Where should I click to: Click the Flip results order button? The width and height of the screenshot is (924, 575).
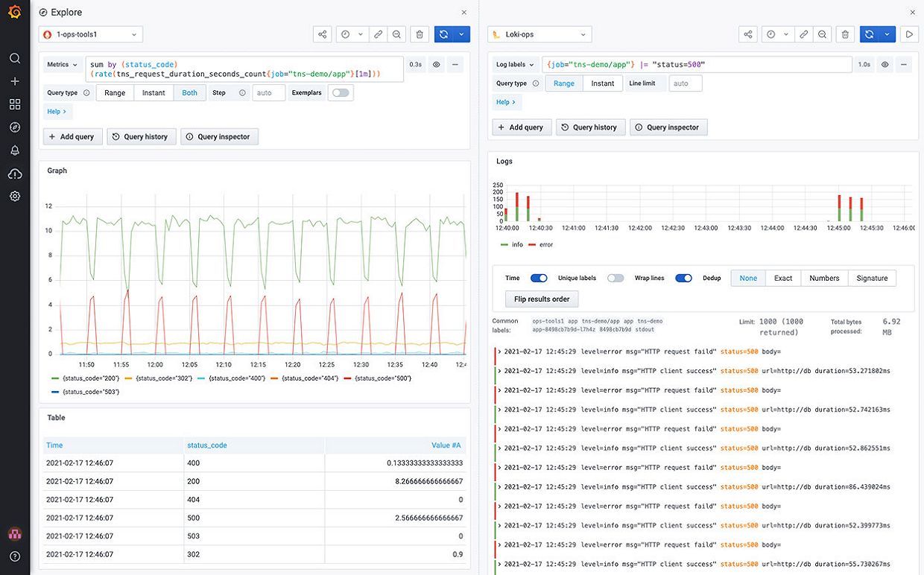point(542,299)
